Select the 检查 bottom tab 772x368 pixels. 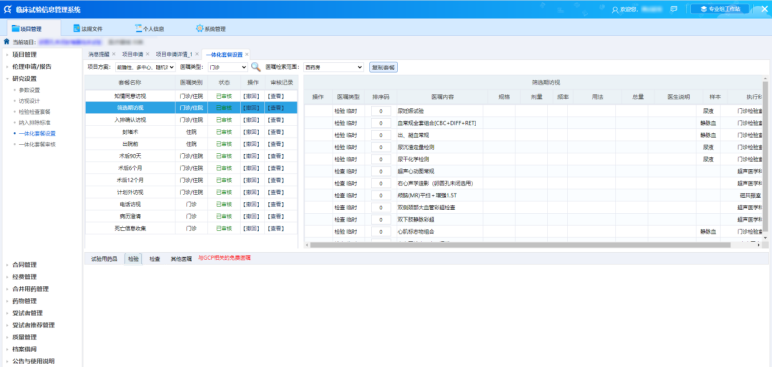155,258
